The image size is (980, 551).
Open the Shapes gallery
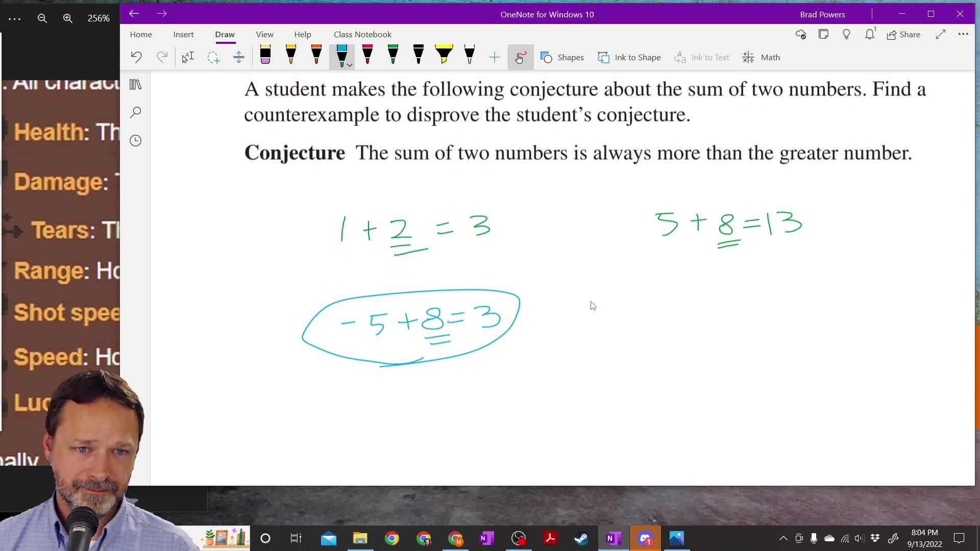pos(562,57)
